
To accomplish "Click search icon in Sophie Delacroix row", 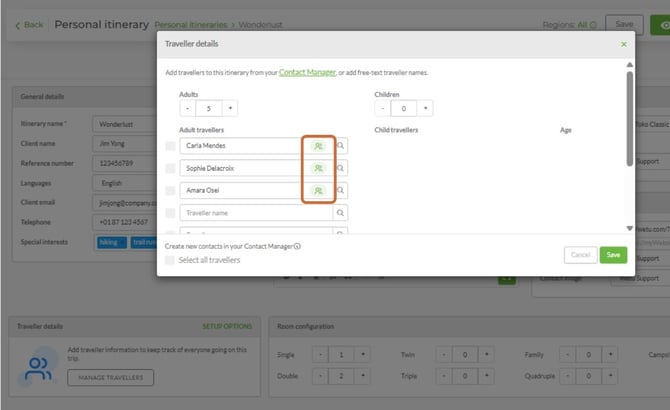I will tap(341, 168).
